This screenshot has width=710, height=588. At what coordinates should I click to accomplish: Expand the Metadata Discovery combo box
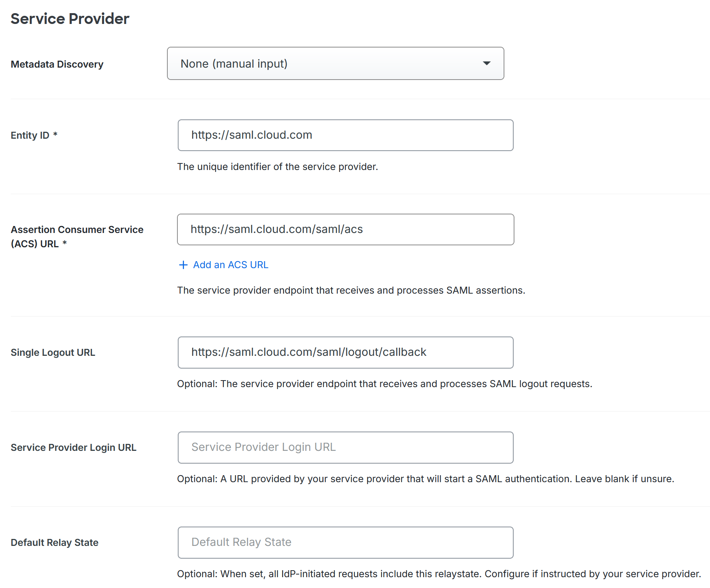(335, 63)
